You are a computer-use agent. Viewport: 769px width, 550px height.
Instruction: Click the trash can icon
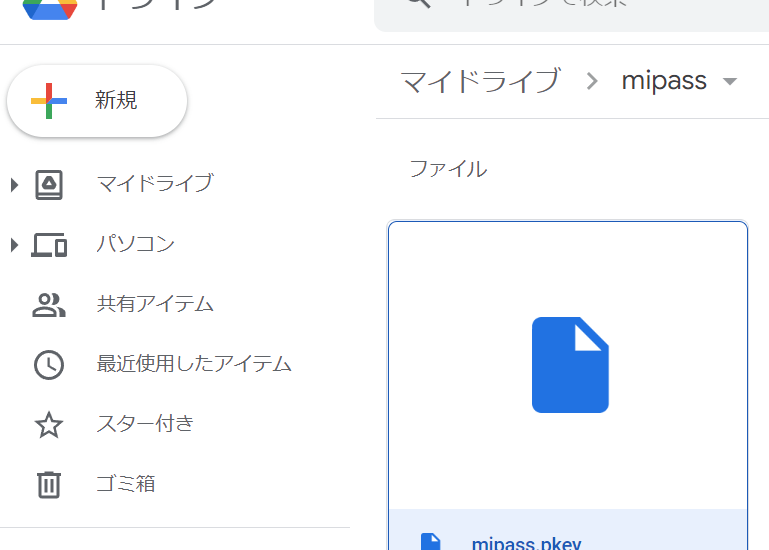point(49,485)
